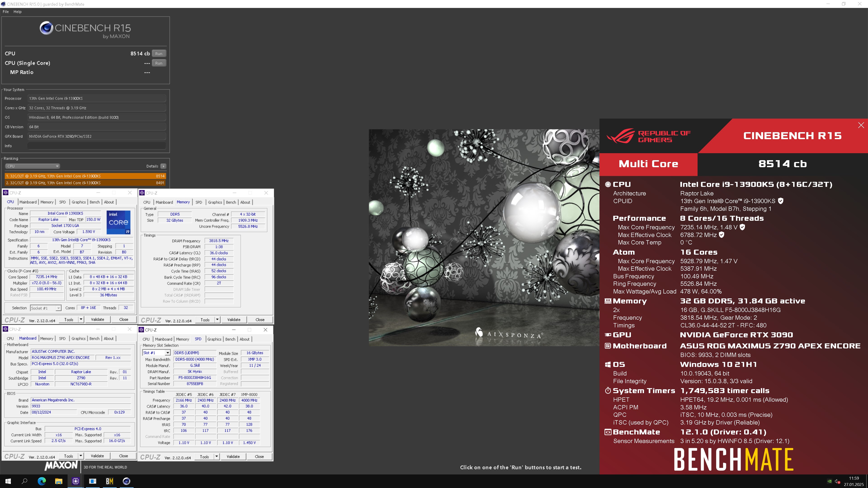This screenshot has height=488, width=868.
Task: Click the taskbar icon after CPU-Z
Action: [93, 481]
